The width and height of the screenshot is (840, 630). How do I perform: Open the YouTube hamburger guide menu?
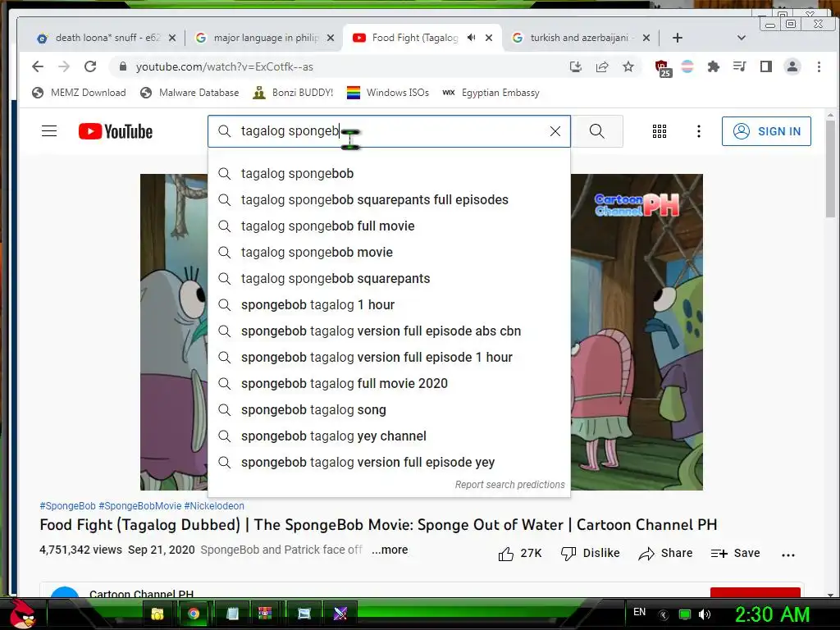(x=49, y=131)
